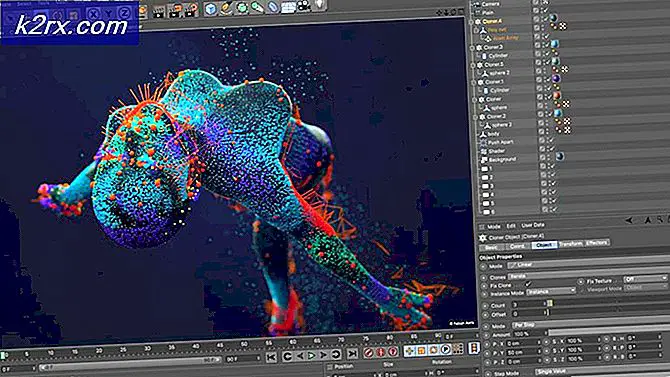Click the Render View clapboard icon
The height and width of the screenshot is (377, 670).
(159, 11)
